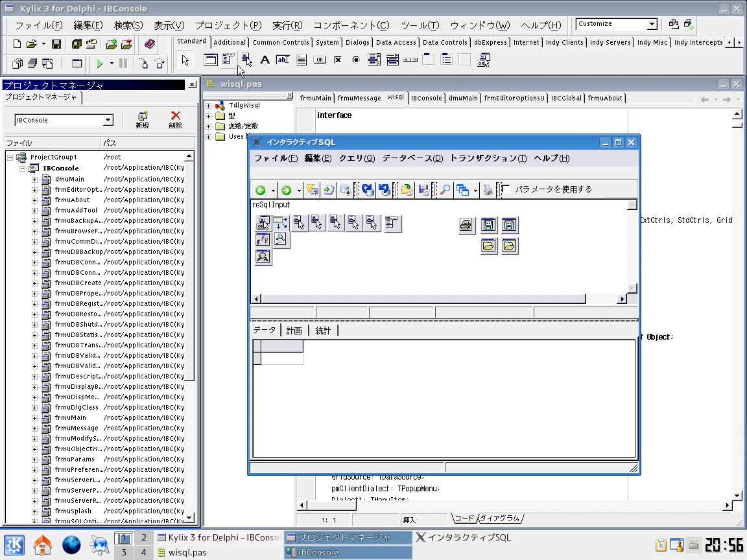Click the green back arrow in Interactive SQL
This screenshot has width=747, height=560.
point(261,191)
